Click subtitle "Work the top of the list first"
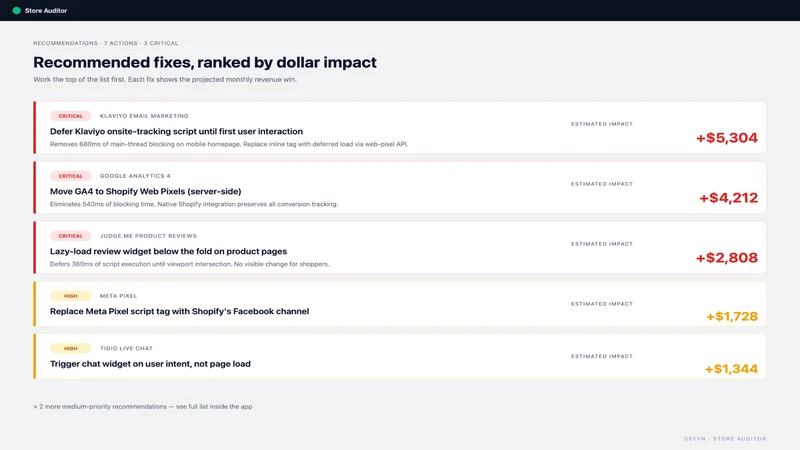This screenshot has height=450, width=800. [x=165, y=79]
